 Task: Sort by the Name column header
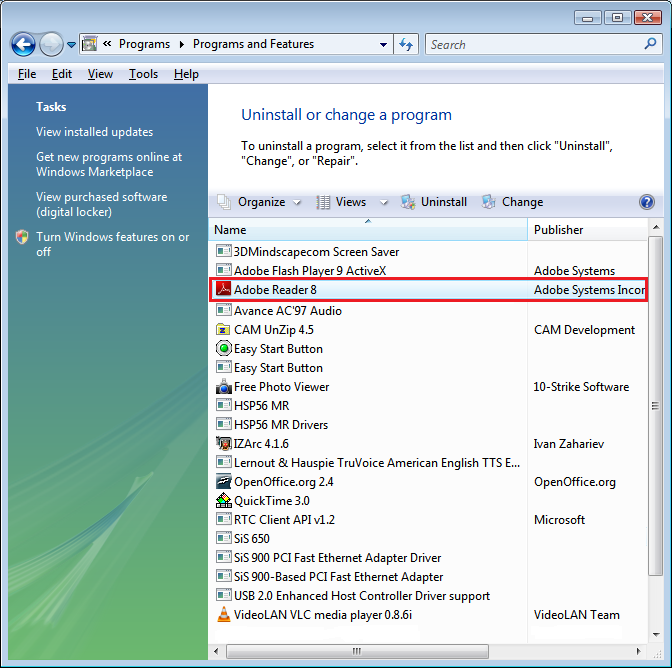(x=368, y=230)
